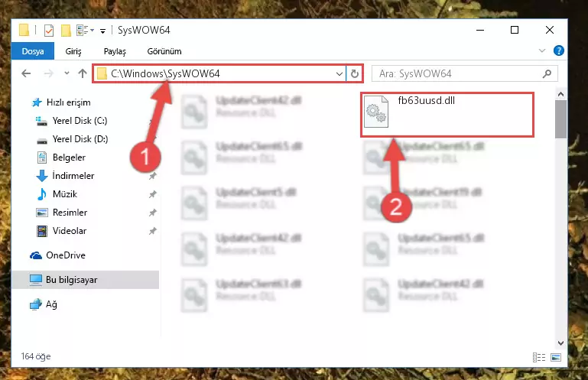Click the back navigation arrow

[26, 73]
